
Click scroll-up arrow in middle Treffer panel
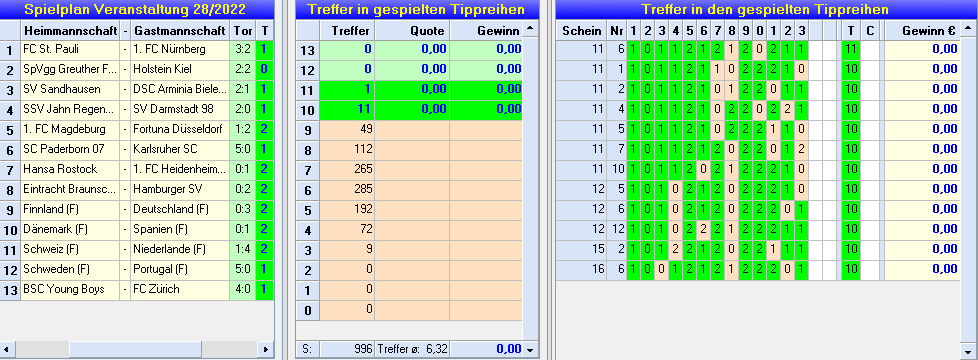pos(530,30)
